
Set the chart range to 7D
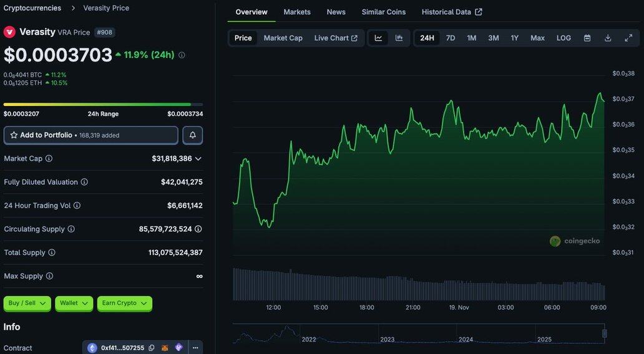(x=451, y=38)
